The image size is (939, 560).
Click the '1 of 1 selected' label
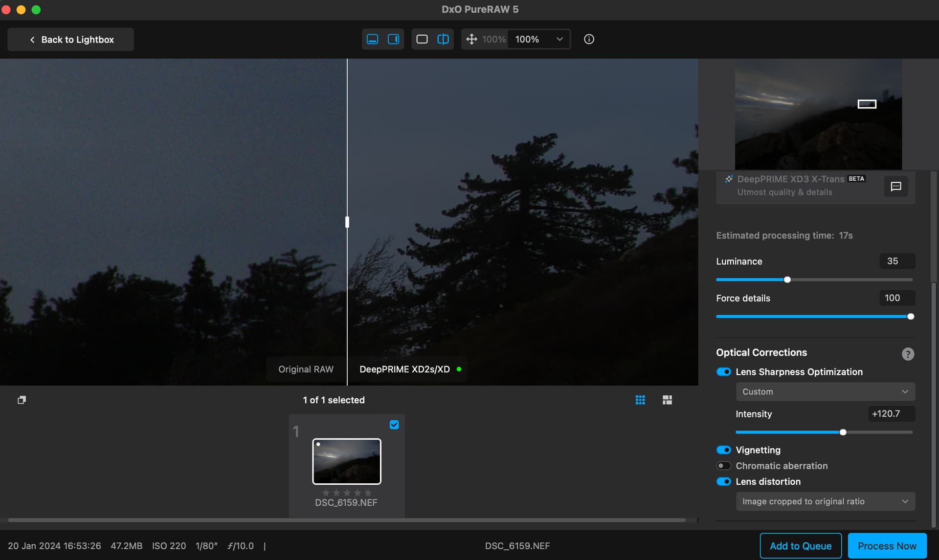[x=334, y=400]
